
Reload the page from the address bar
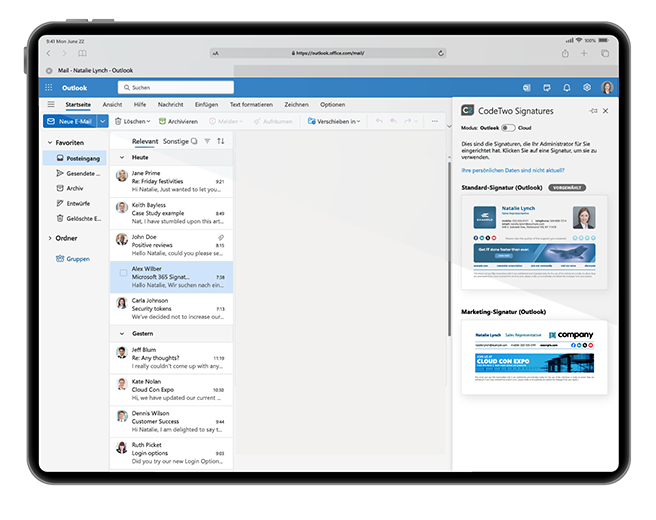[441, 53]
